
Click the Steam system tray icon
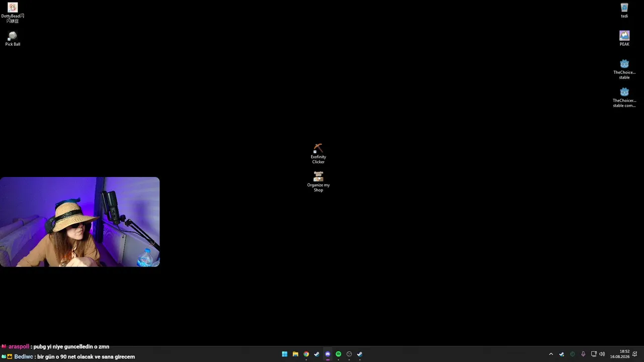(561, 354)
